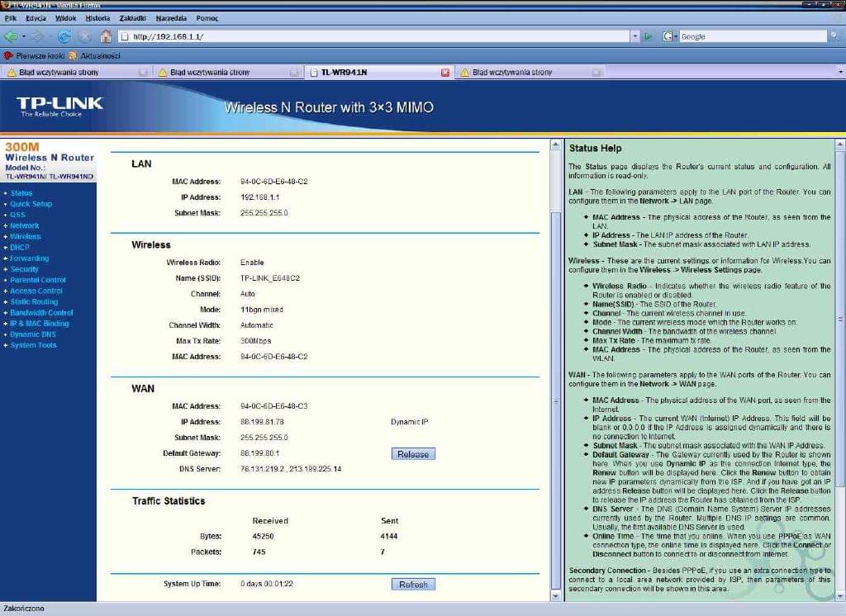846x616 pixels.
Task: Click the DNS Server addresses value
Action: (x=291, y=469)
